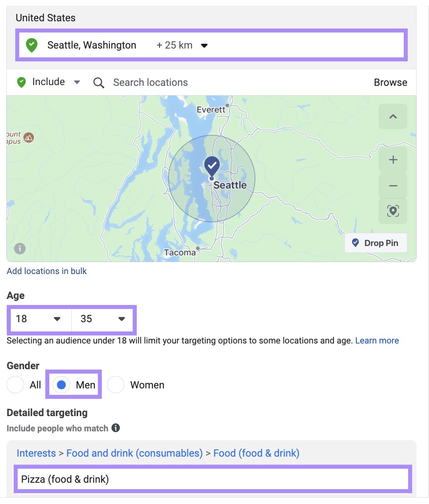Zoom out on the map
The height and width of the screenshot is (504, 429).
[x=393, y=185]
